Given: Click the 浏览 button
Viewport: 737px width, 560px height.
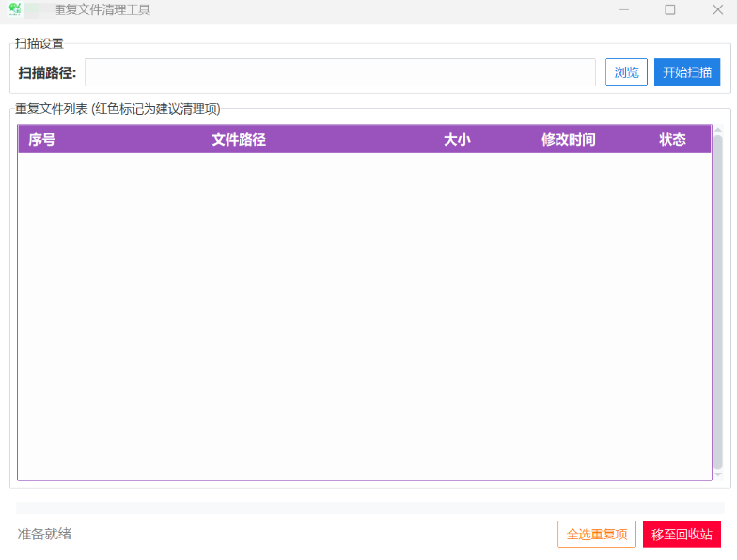Looking at the screenshot, I should coord(626,72).
